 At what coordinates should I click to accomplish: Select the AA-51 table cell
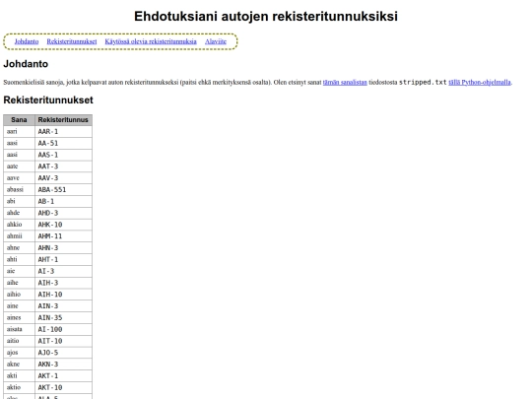[x=63, y=143]
